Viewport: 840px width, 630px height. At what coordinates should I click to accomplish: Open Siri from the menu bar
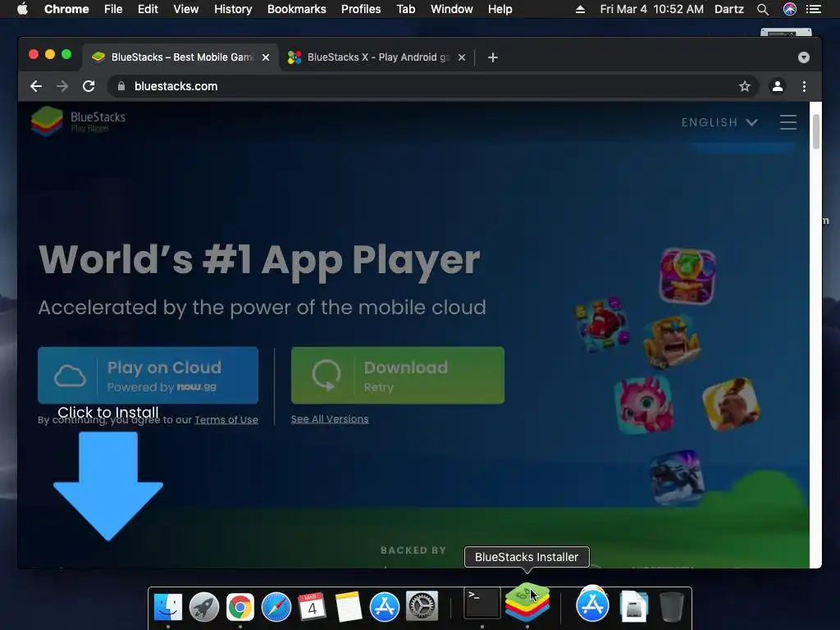click(x=790, y=9)
